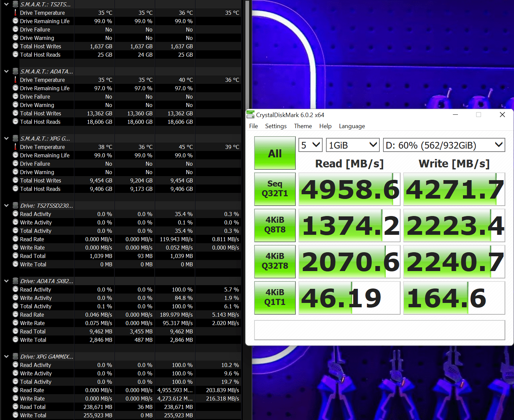The height and width of the screenshot is (420, 514).
Task: Click 4KiB Q32T8 write result 2240.7
Action: tap(454, 262)
